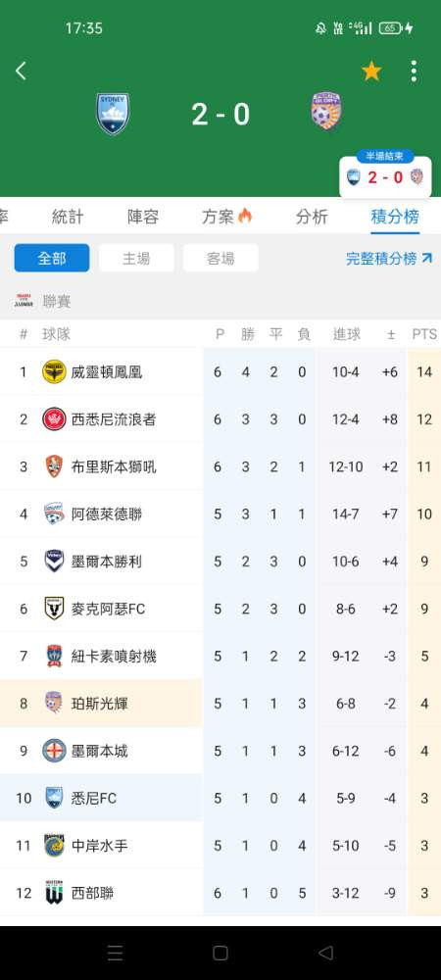Tap the Perth Glory crest in header
This screenshot has width=441, height=980.
tap(326, 111)
